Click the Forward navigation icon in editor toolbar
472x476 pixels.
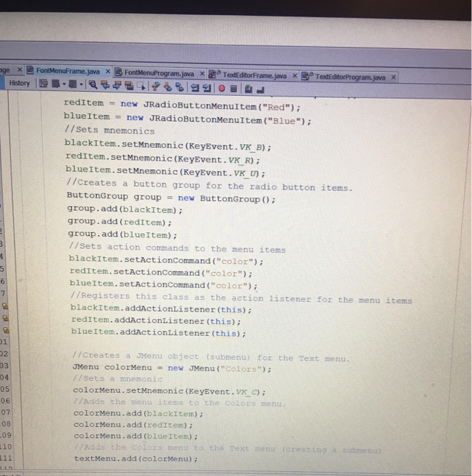coord(73,84)
